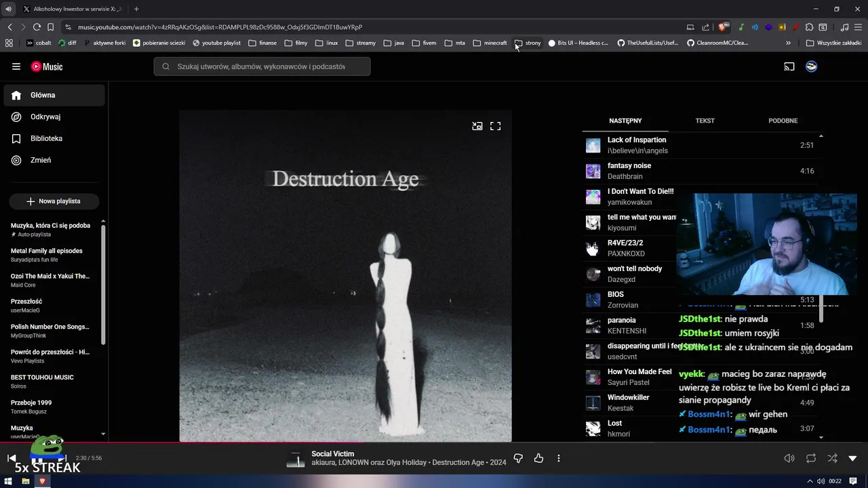
Task: Click the share icon in address bar
Action: (x=706, y=27)
